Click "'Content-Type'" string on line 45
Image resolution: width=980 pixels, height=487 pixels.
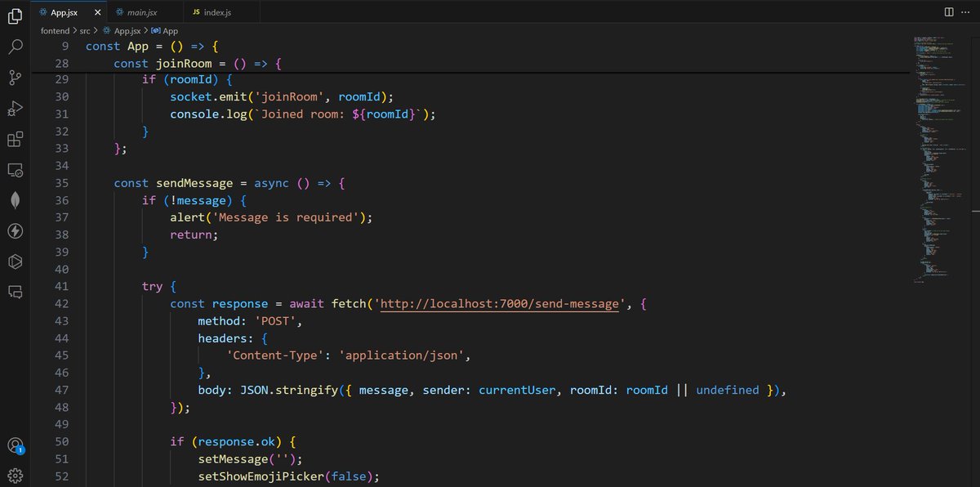(278, 355)
